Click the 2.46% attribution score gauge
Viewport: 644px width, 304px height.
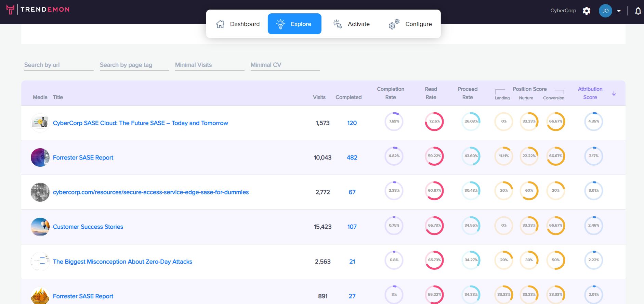(594, 225)
